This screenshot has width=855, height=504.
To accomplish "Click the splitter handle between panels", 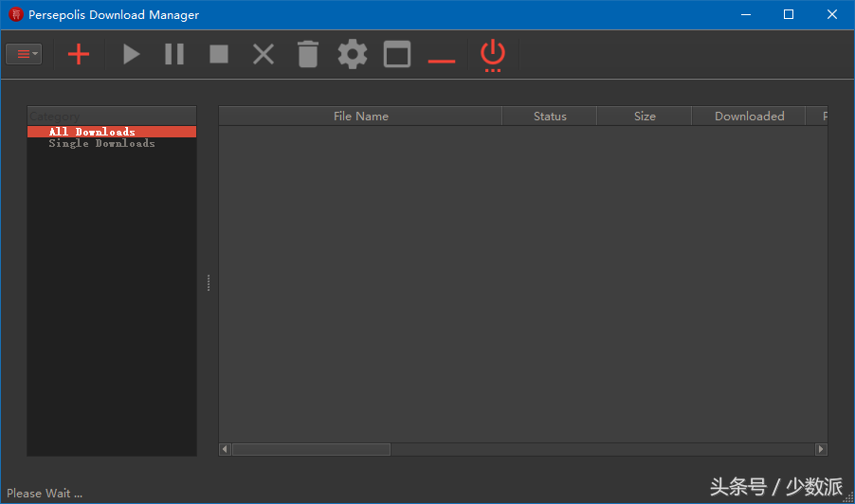I will [x=209, y=282].
